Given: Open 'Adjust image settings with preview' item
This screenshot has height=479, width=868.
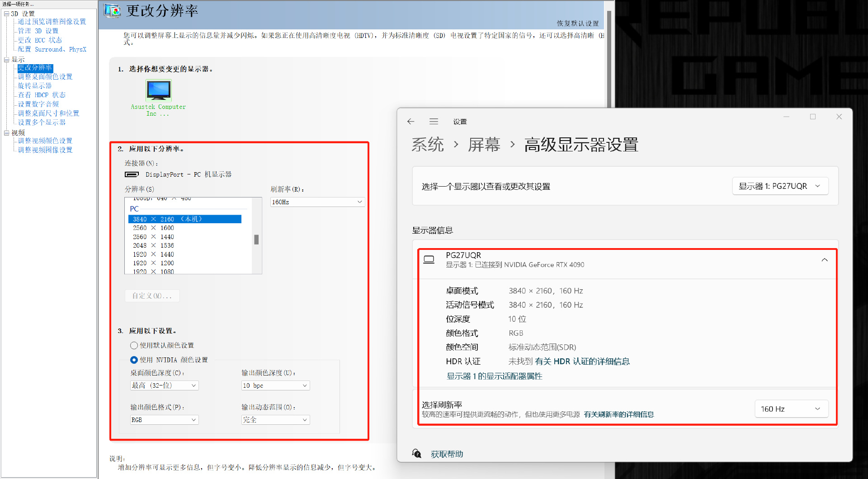Looking at the screenshot, I should (x=52, y=22).
